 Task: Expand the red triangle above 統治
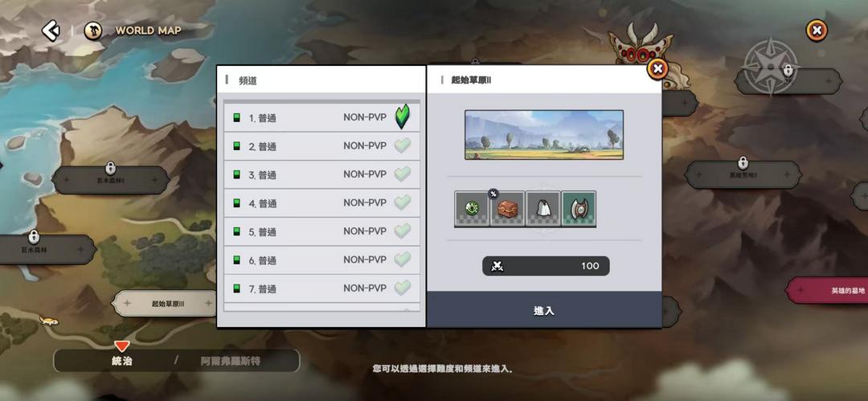122,346
